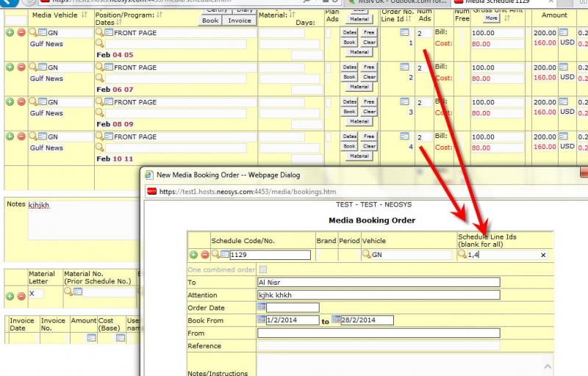The height and width of the screenshot is (376, 588).
Task: Sort by Dates column
Action: tap(119, 22)
